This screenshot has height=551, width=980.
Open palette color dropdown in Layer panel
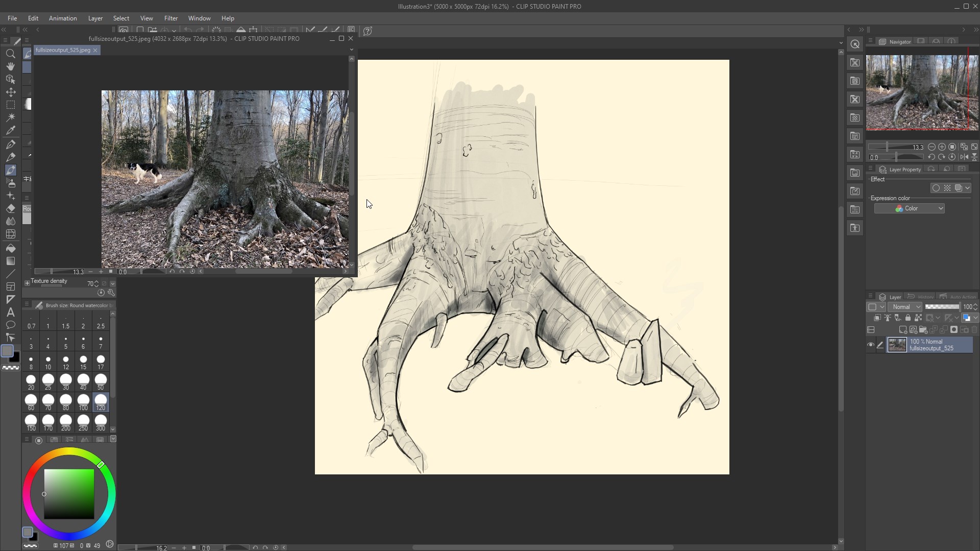coord(876,307)
